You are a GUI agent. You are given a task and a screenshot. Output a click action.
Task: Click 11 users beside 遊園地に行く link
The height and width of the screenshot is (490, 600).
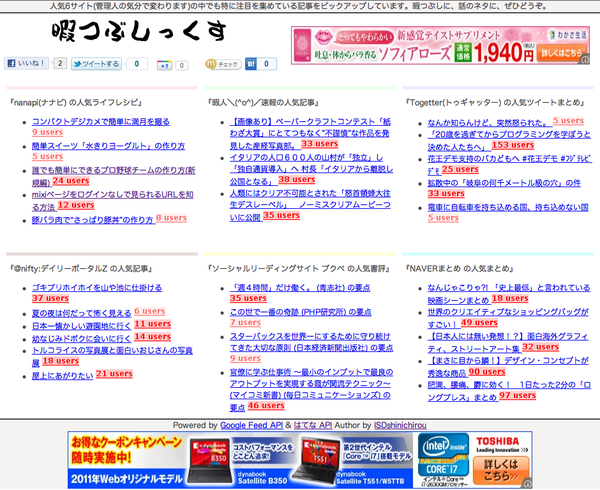click(x=152, y=324)
